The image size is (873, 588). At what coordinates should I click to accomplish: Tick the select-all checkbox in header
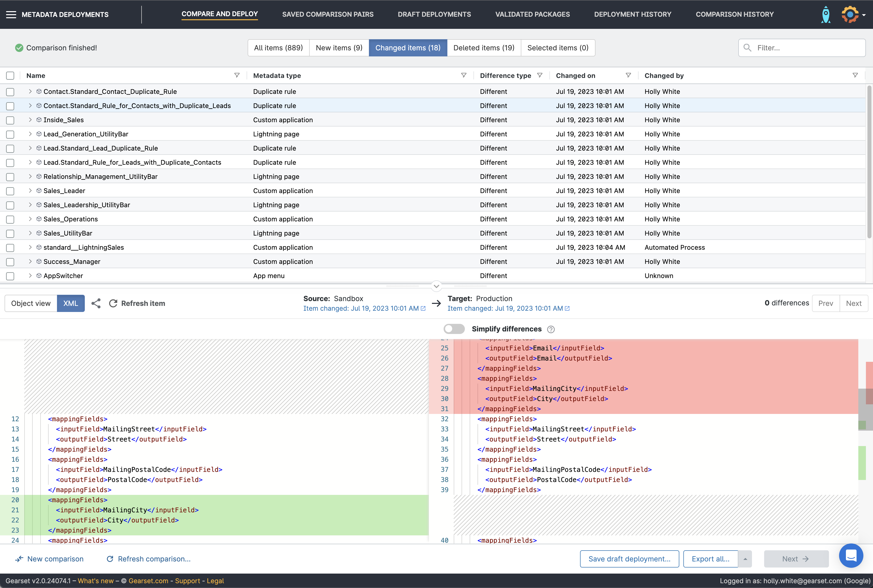(x=10, y=76)
